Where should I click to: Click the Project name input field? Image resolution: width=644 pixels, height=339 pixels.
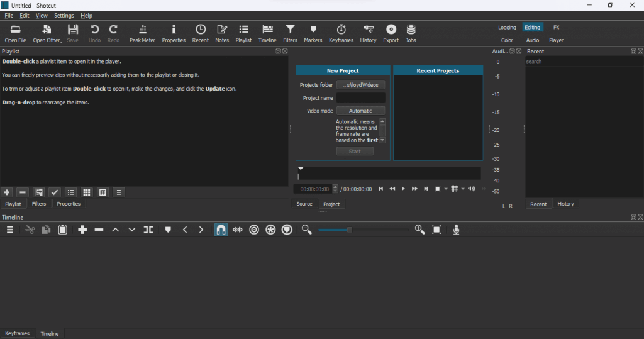click(360, 98)
